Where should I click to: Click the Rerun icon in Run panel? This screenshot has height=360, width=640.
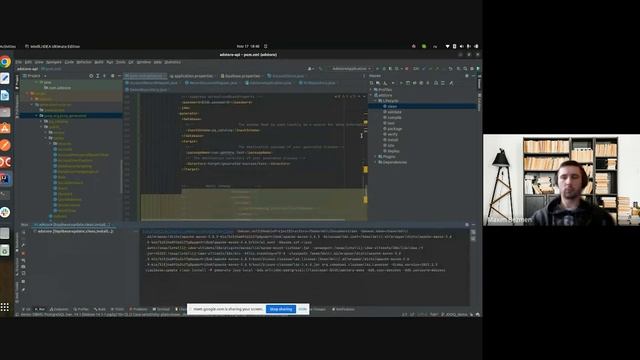coord(24,232)
